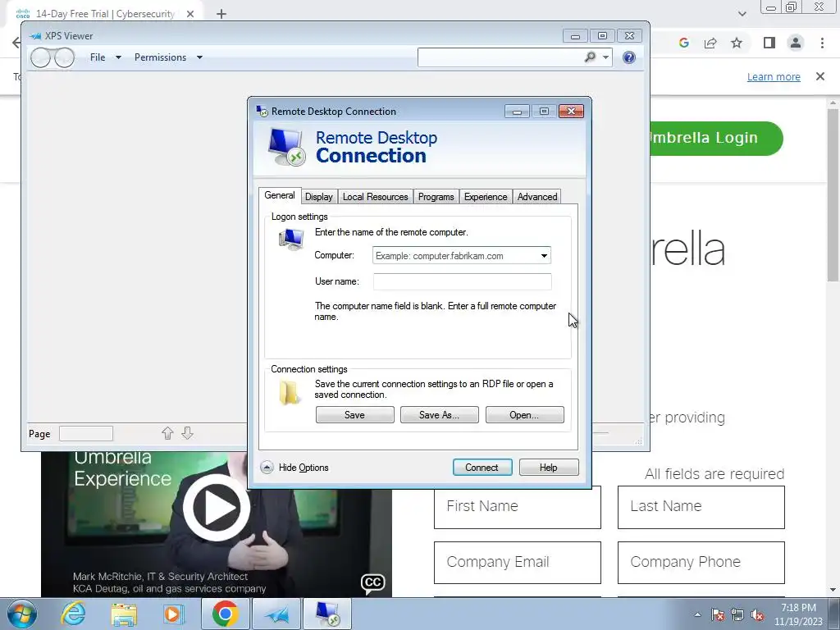840x630 pixels.
Task: Click the Last Name form field
Action: pos(701,507)
